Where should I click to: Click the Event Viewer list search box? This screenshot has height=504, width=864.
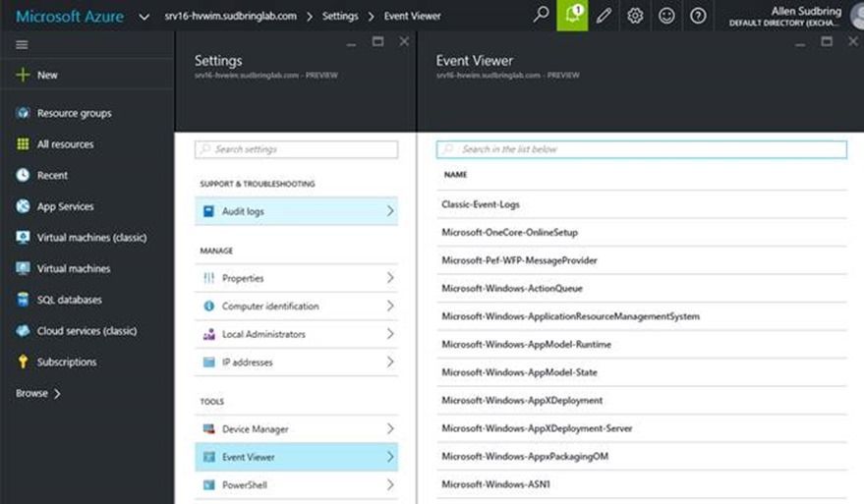[x=641, y=149]
